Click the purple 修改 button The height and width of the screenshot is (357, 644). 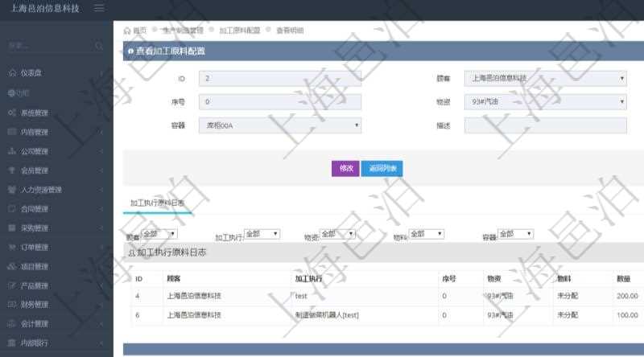(x=345, y=169)
